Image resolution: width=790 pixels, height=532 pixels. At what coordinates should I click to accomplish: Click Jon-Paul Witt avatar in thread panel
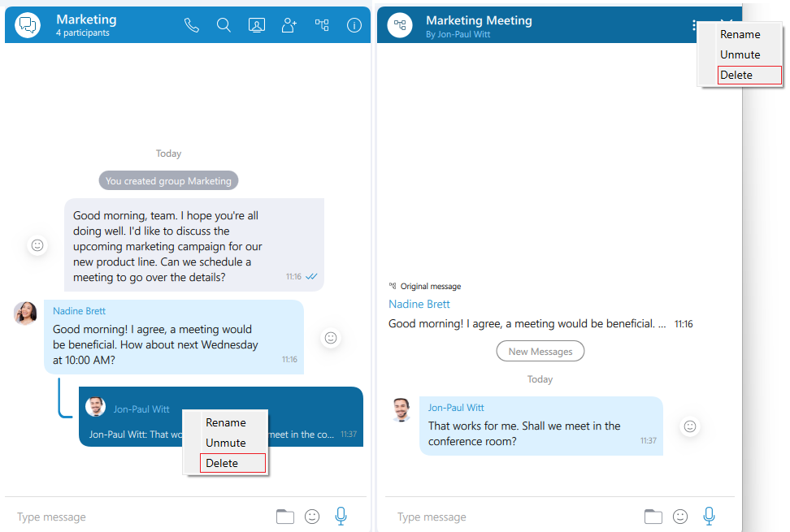click(402, 409)
